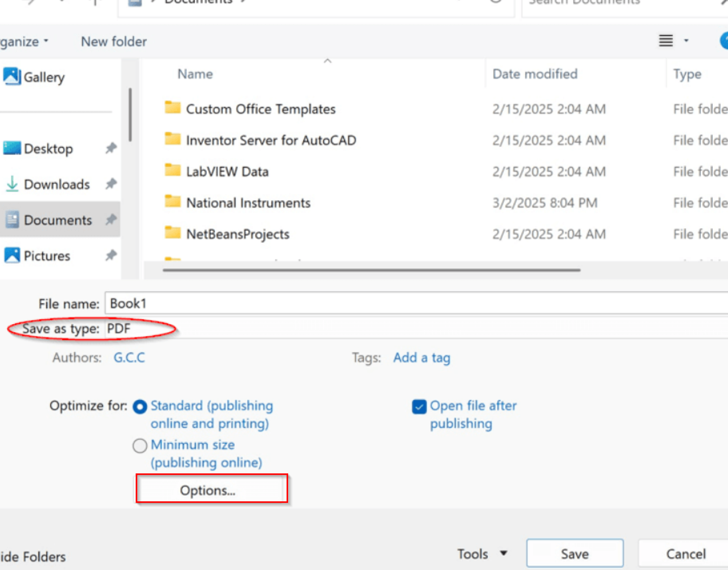
Task: Select the Downloads sidebar icon
Action: click(x=11, y=184)
